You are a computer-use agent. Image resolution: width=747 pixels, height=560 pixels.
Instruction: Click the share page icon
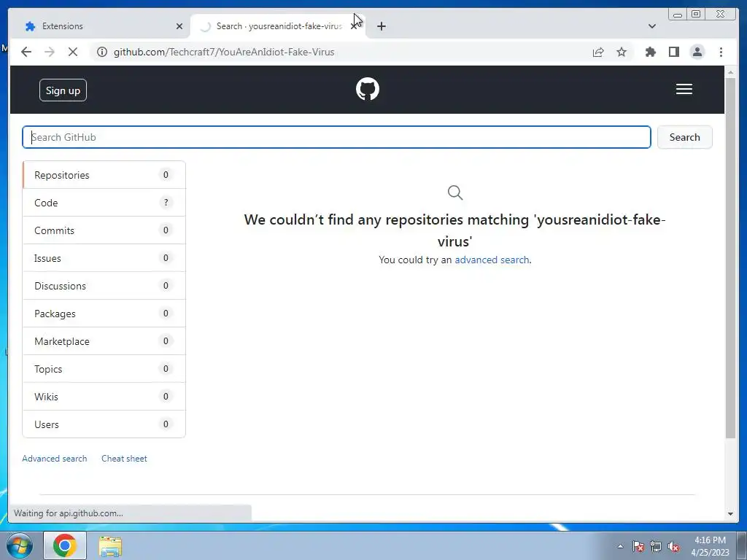pos(598,52)
